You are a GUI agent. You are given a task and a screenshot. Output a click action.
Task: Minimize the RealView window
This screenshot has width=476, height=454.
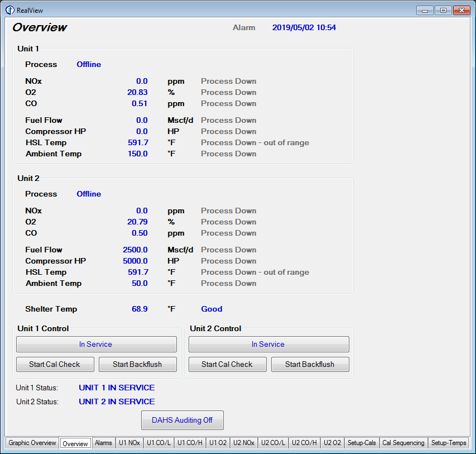point(425,11)
